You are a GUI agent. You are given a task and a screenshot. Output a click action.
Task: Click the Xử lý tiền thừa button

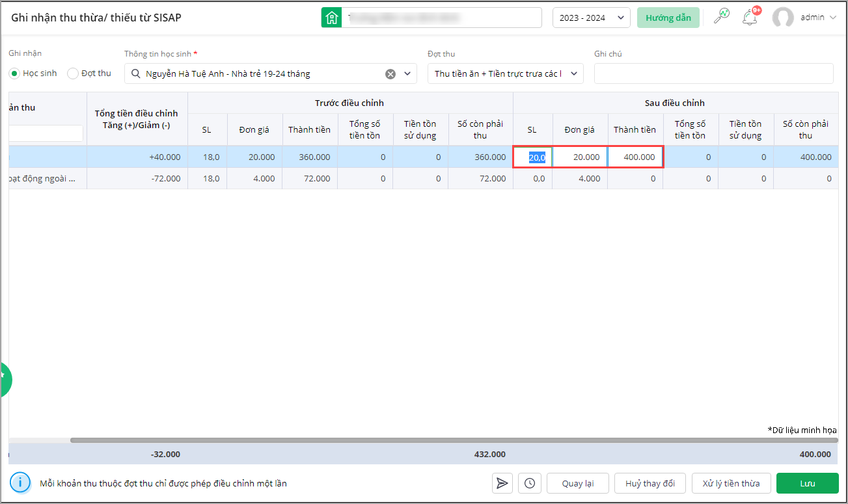(x=732, y=483)
